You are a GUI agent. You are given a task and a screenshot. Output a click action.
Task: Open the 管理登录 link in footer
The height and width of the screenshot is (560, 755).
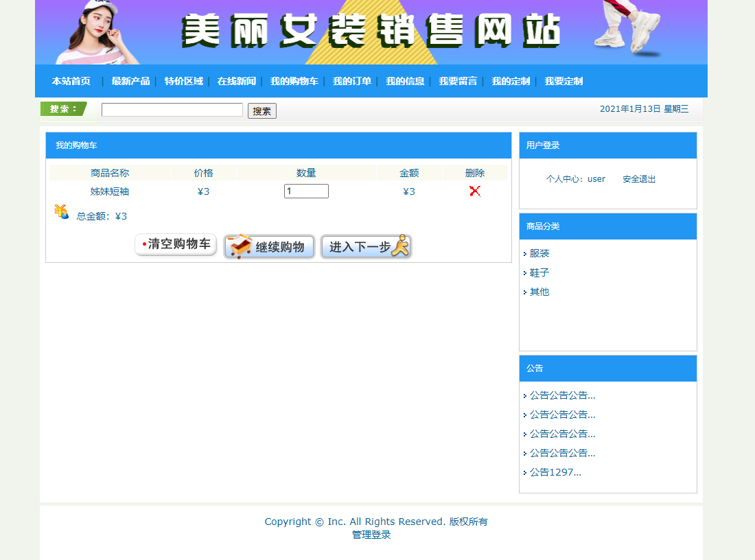pos(371,535)
